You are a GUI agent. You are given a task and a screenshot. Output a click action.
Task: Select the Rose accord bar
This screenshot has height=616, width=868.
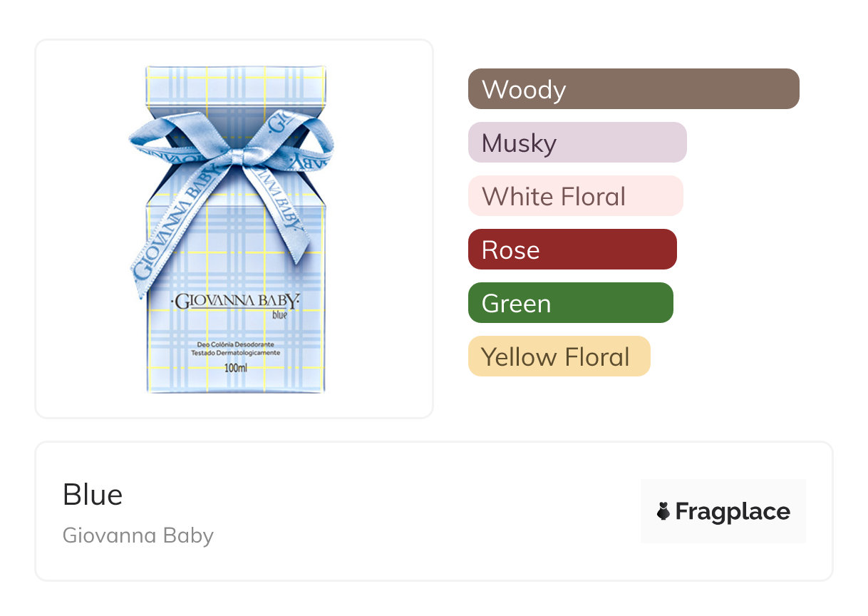pyautogui.click(x=572, y=250)
